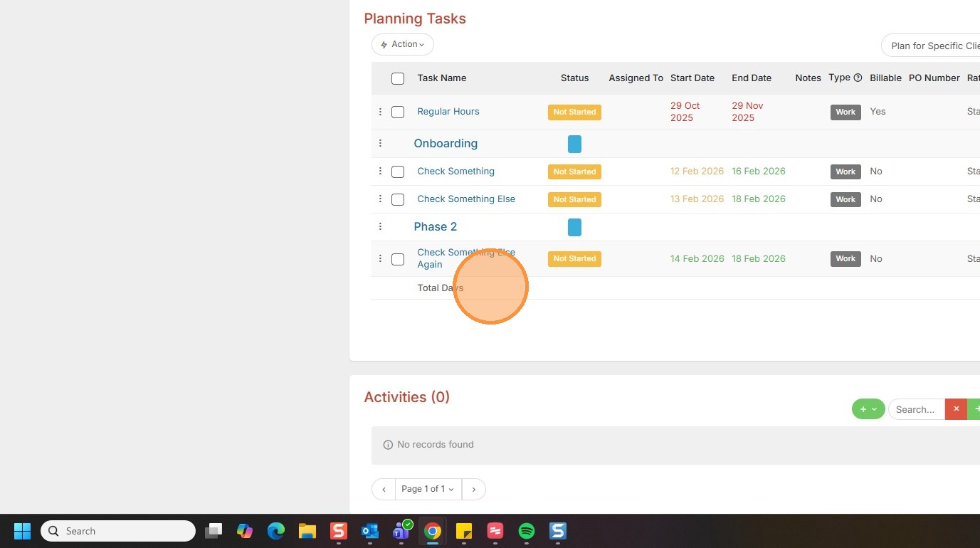Viewport: 980px width, 548px height.
Task: Open Outlook from the taskbar
Action: [x=370, y=531]
